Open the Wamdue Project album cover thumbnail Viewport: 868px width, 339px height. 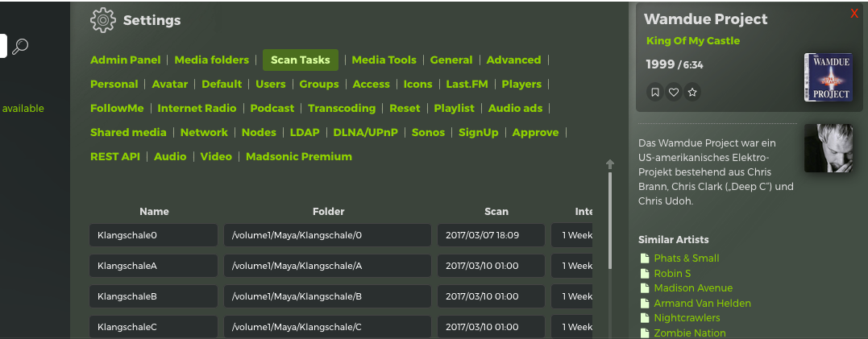[829, 77]
